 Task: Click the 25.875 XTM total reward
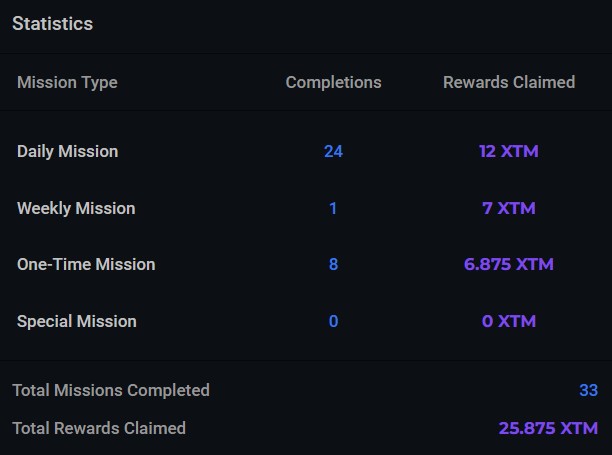(548, 428)
